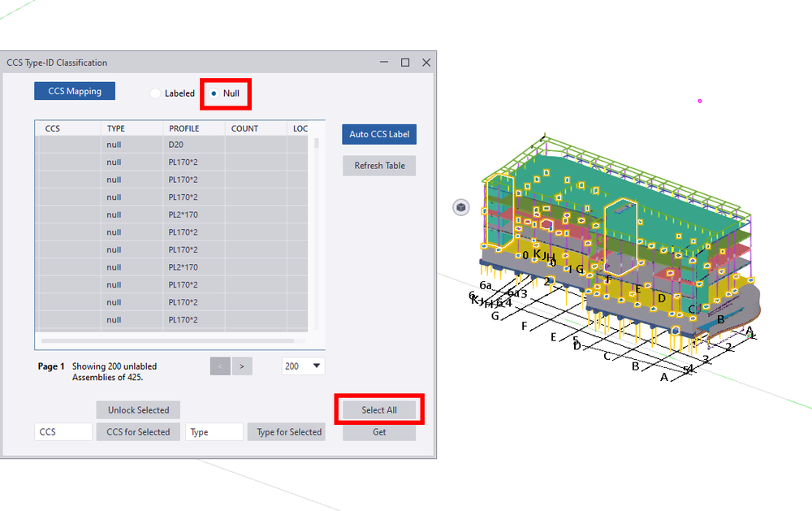Click the Type for Selected button
Viewport: 812px width, 511px height.
click(287, 431)
